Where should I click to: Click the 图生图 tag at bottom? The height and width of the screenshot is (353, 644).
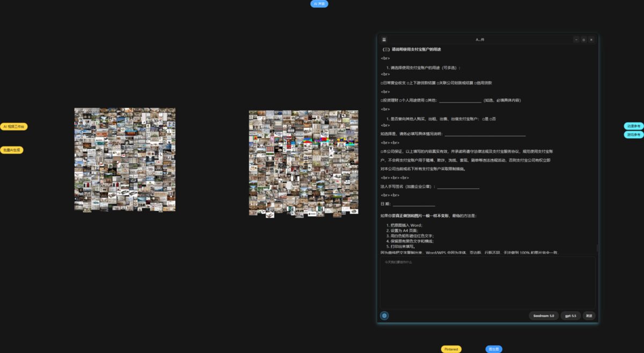coord(494,349)
